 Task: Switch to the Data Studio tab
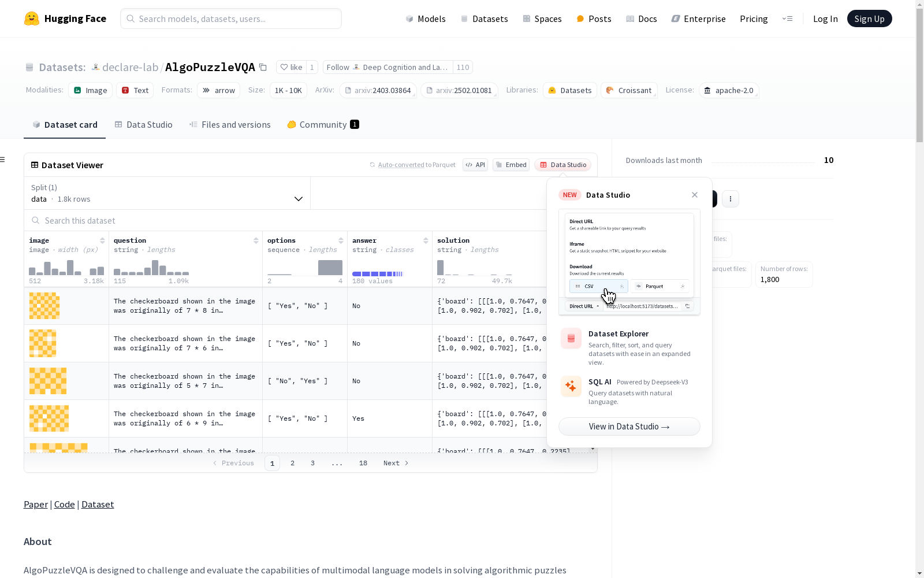point(143,125)
